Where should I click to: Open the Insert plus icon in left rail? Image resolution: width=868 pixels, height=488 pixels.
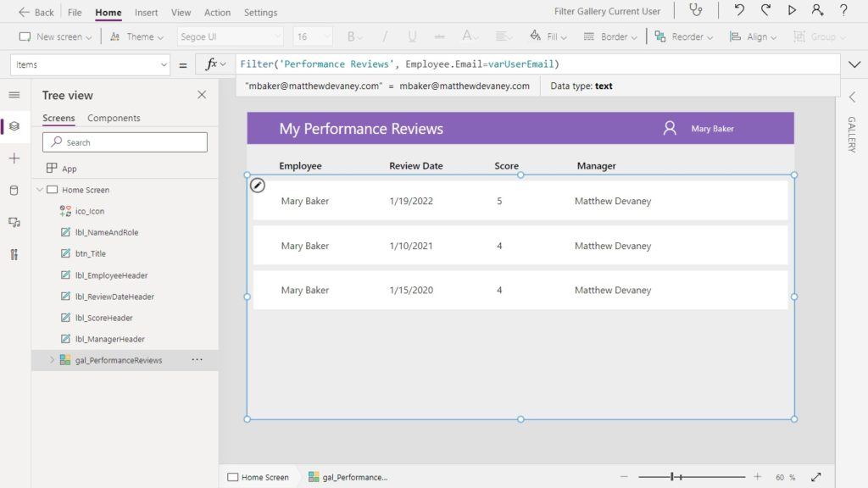click(x=14, y=158)
